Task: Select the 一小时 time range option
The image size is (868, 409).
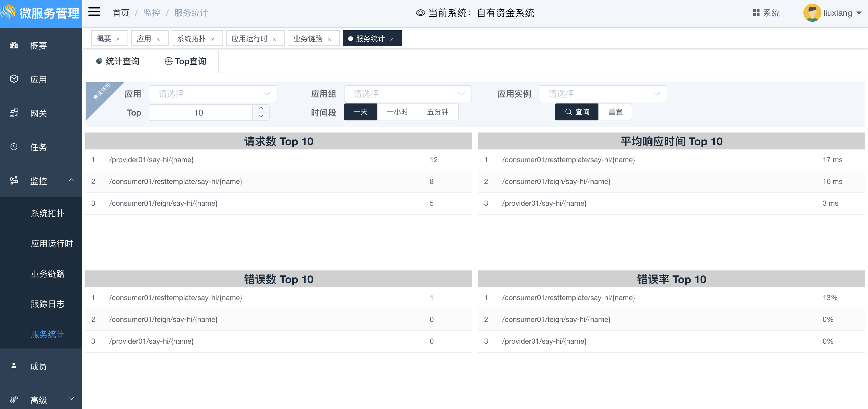Action: [397, 112]
